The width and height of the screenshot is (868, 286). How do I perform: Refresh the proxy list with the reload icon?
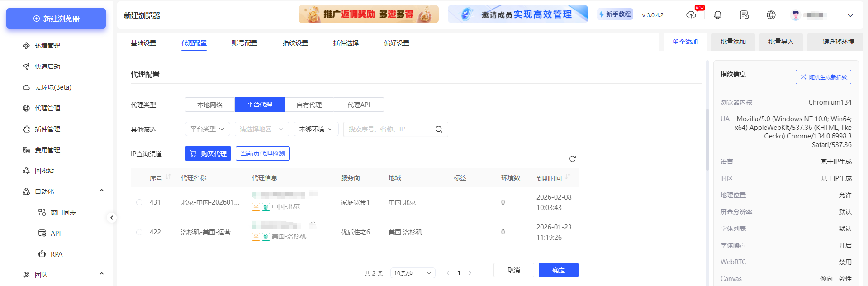pyautogui.click(x=573, y=159)
